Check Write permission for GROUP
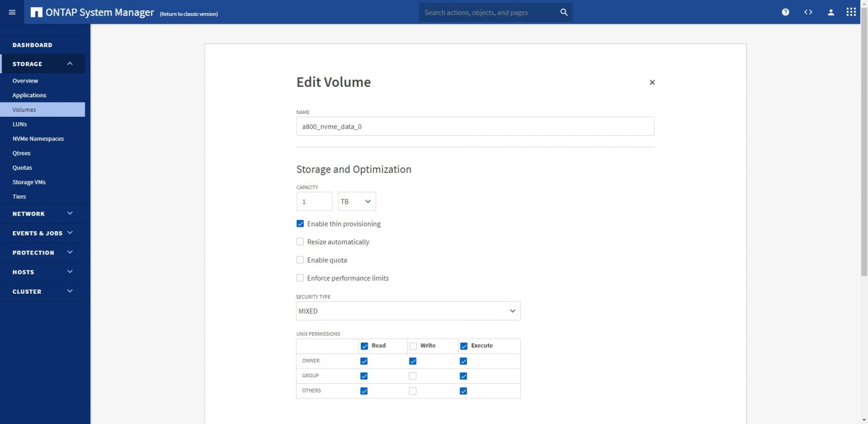 pyautogui.click(x=413, y=376)
